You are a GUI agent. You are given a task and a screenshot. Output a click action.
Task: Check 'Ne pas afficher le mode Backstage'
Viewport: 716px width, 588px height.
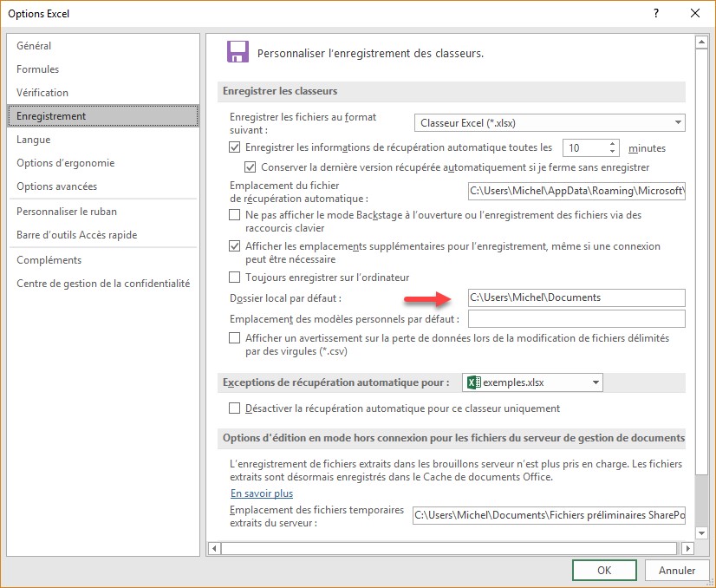[x=235, y=215]
